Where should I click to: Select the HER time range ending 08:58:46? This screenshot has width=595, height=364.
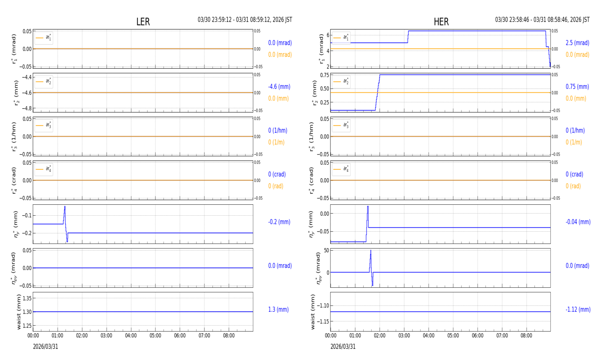[x=542, y=20]
